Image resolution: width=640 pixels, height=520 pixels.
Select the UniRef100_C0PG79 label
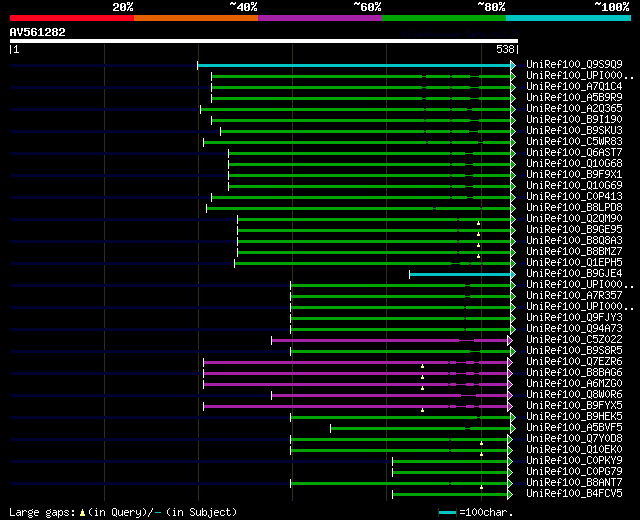pos(574,472)
